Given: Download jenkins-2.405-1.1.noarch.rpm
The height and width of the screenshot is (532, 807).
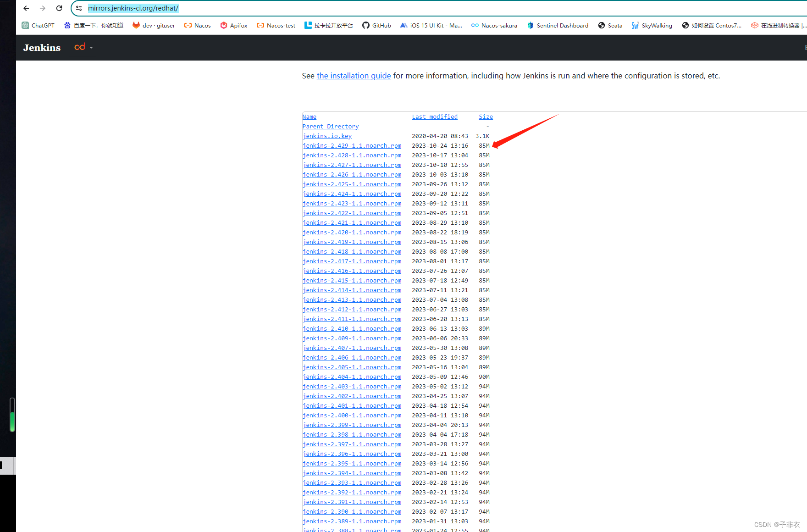Looking at the screenshot, I should [352, 367].
